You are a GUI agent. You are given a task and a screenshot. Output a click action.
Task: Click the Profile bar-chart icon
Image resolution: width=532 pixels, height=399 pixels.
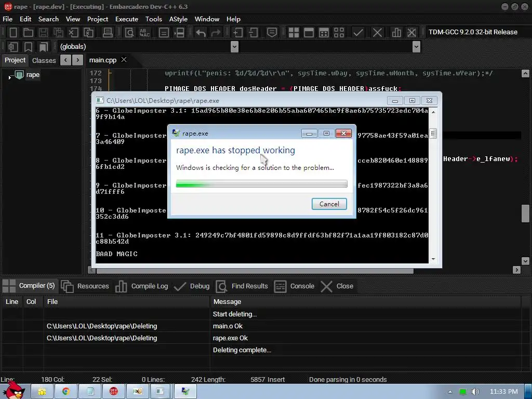click(396, 33)
